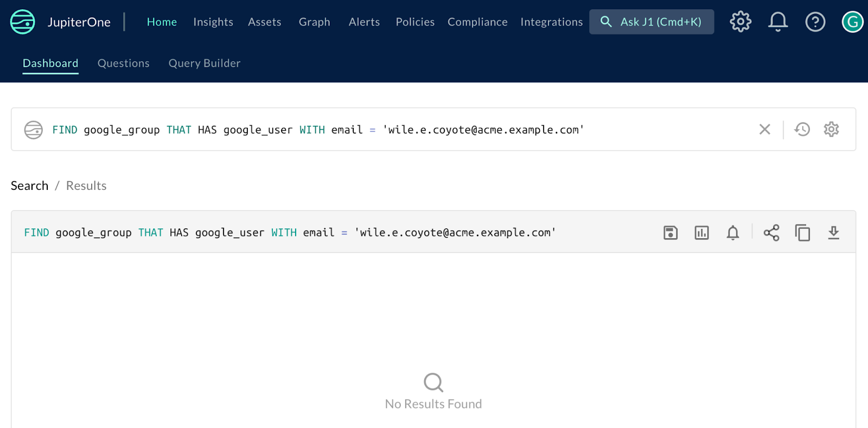Download the query results
868x428 pixels.
pos(833,233)
